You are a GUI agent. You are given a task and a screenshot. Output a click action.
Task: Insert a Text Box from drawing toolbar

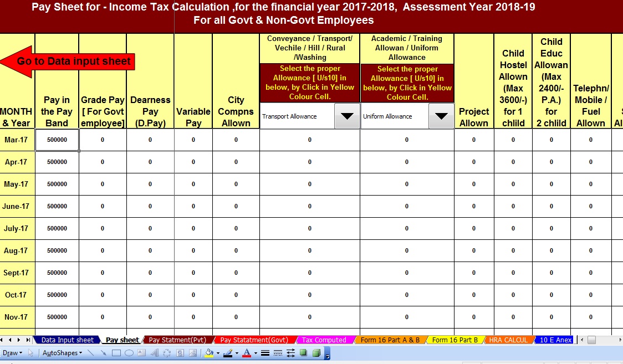tap(141, 353)
